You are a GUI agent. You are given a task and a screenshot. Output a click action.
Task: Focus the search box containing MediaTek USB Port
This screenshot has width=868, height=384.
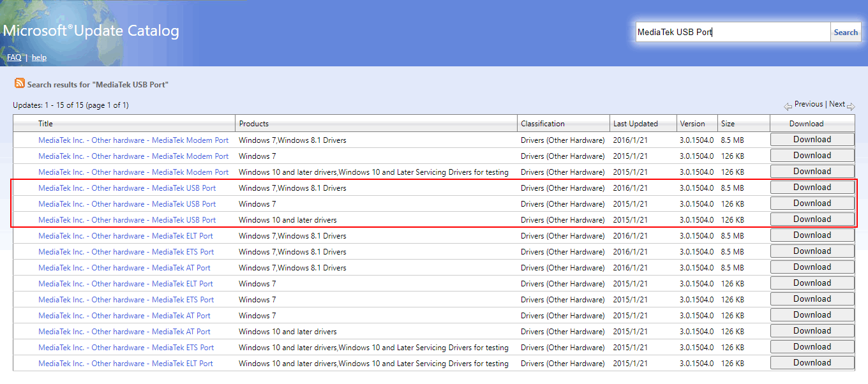[733, 32]
